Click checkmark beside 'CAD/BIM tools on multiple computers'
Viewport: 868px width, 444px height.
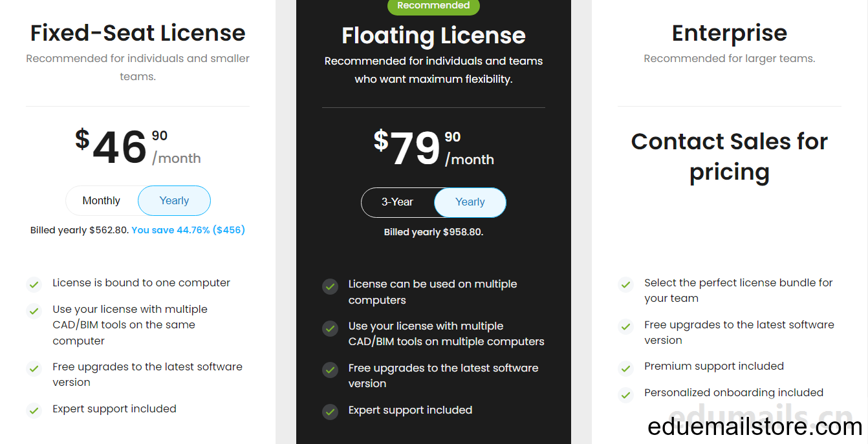pyautogui.click(x=330, y=328)
